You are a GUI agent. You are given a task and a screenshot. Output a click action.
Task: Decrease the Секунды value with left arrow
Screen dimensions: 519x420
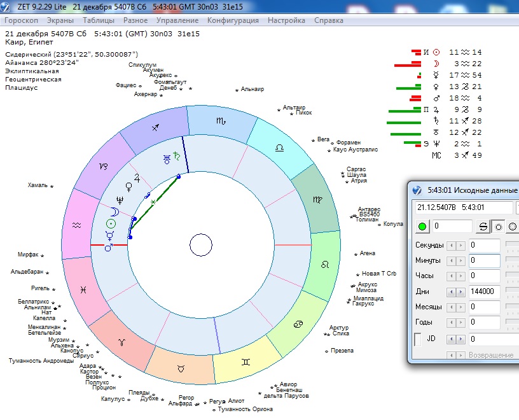pos(451,246)
